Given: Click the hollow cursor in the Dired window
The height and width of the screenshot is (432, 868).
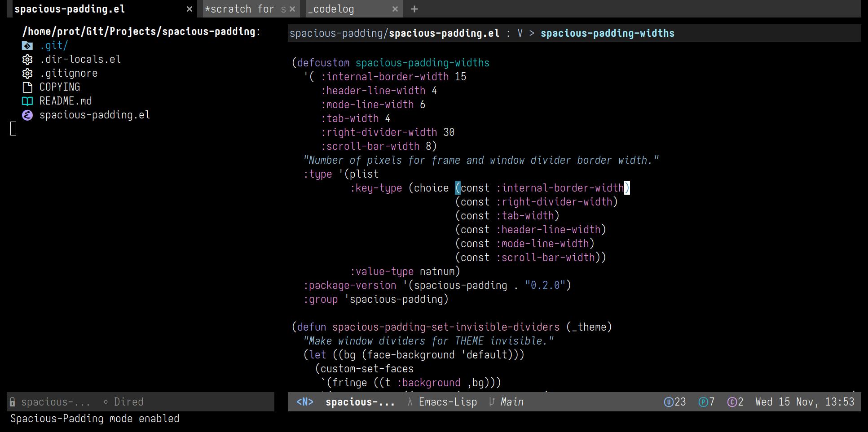Looking at the screenshot, I should click(13, 129).
